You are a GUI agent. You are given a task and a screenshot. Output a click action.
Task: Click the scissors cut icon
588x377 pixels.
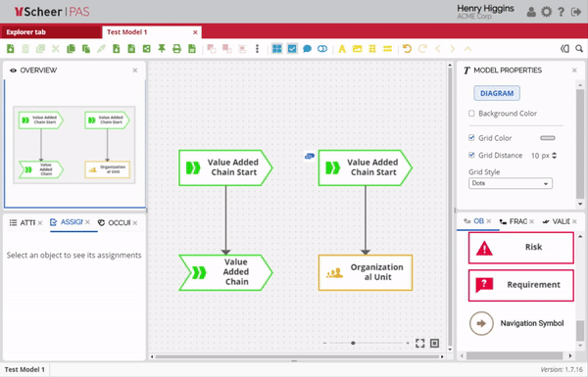[56, 49]
